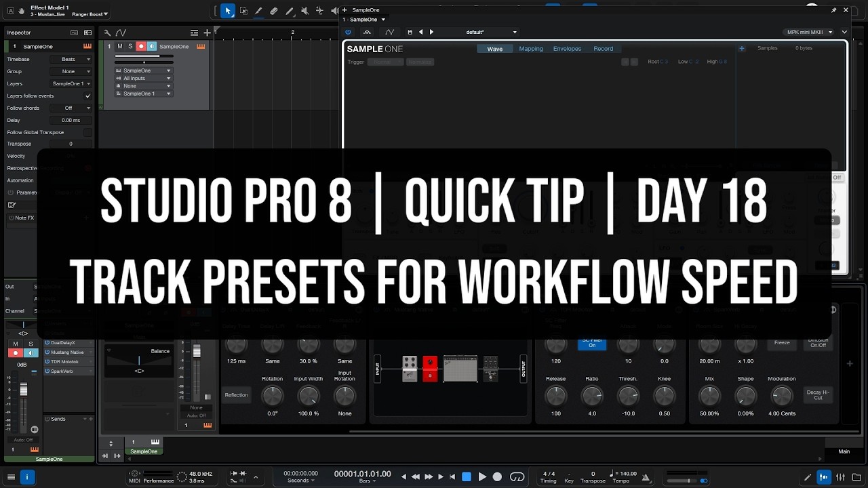Open the Mixer panel icon
Image resolution: width=868 pixels, height=488 pixels.
click(841, 477)
